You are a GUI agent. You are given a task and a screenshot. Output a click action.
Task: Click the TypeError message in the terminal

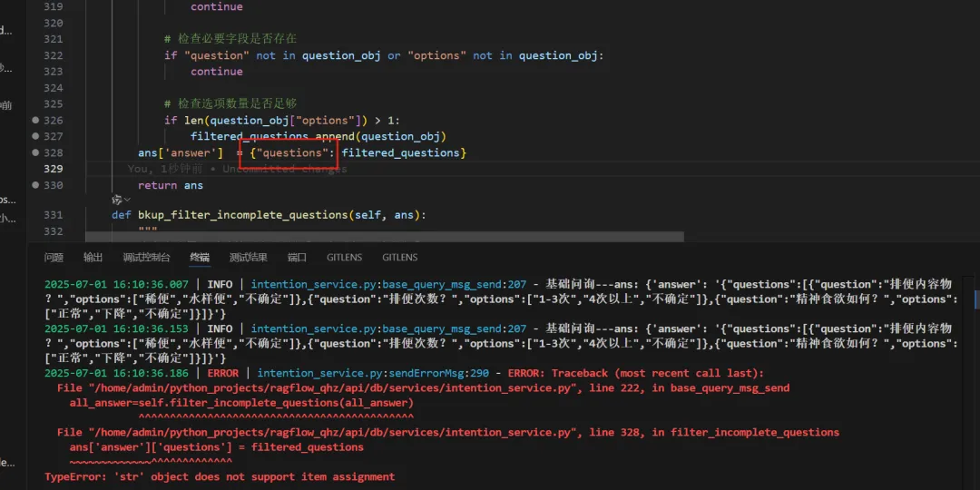pyautogui.click(x=220, y=477)
